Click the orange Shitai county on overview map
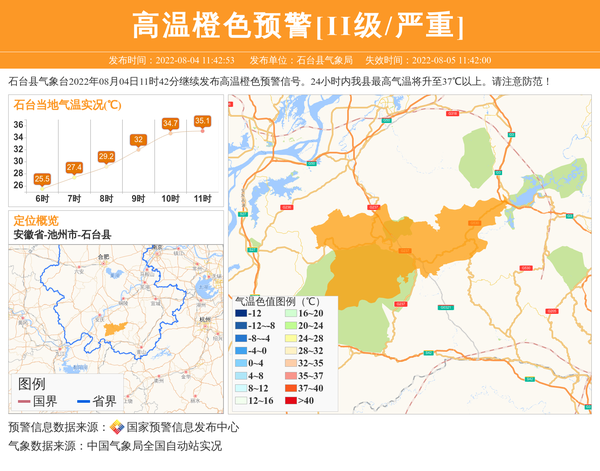The height and width of the screenshot is (471, 600). [112, 329]
